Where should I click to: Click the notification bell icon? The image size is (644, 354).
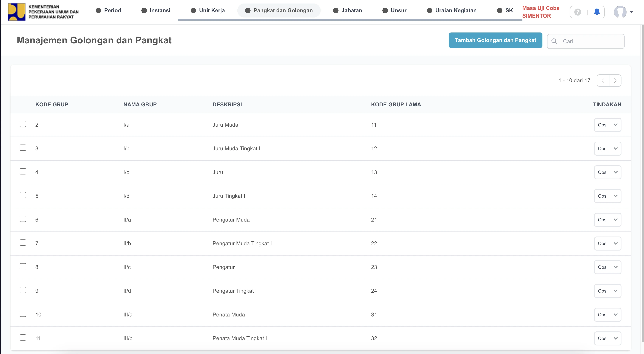pyautogui.click(x=597, y=12)
